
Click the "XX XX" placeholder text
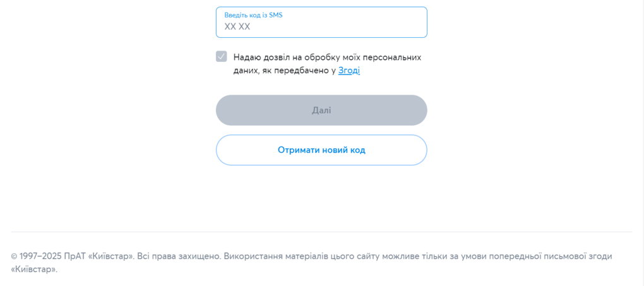click(x=237, y=27)
